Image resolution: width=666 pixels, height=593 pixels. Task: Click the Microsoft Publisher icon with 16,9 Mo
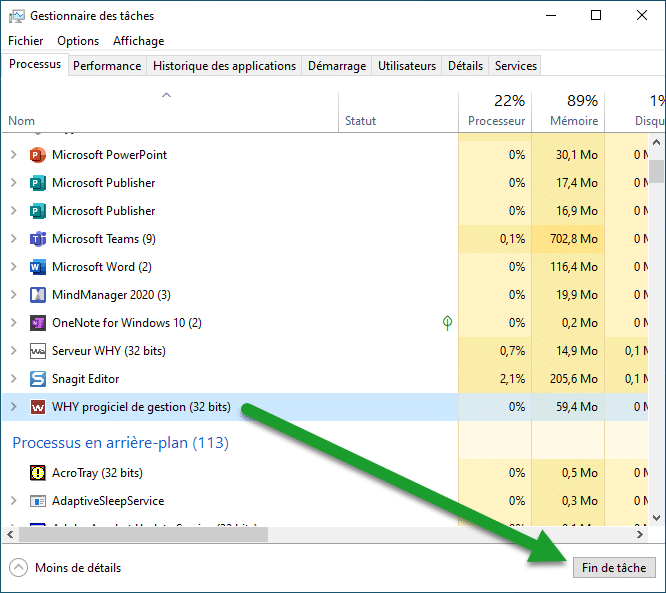click(x=37, y=211)
